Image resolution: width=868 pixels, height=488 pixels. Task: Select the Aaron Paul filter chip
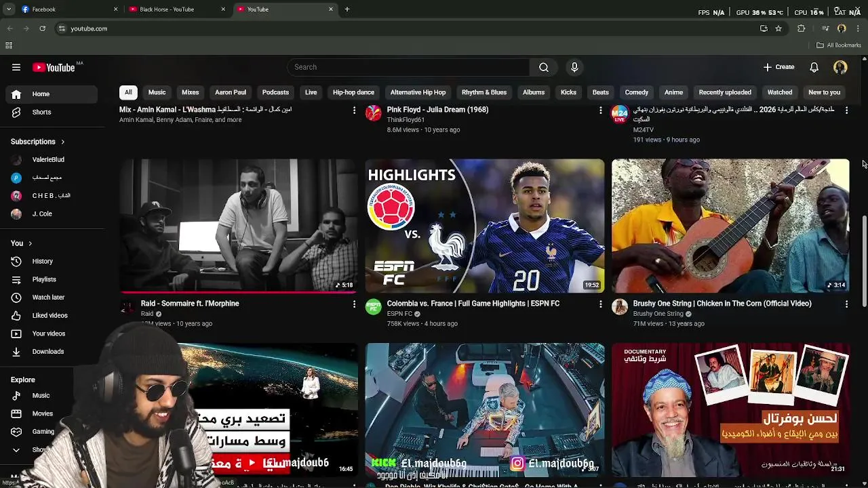point(231,92)
